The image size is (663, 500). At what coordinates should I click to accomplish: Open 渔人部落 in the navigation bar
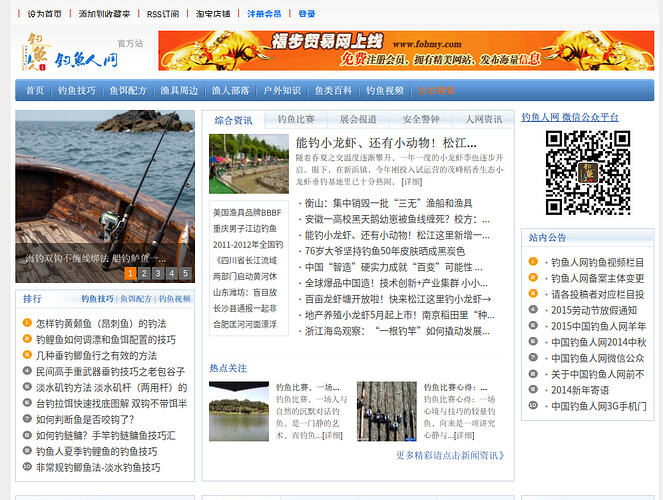(230, 90)
